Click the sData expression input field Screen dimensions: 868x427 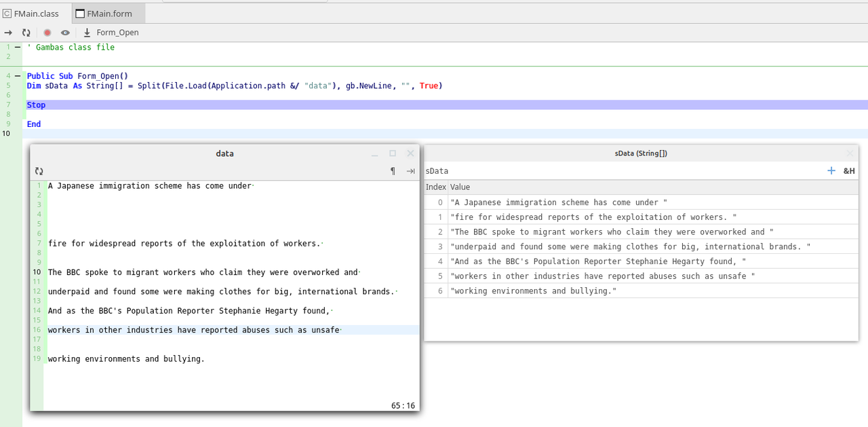click(x=623, y=171)
